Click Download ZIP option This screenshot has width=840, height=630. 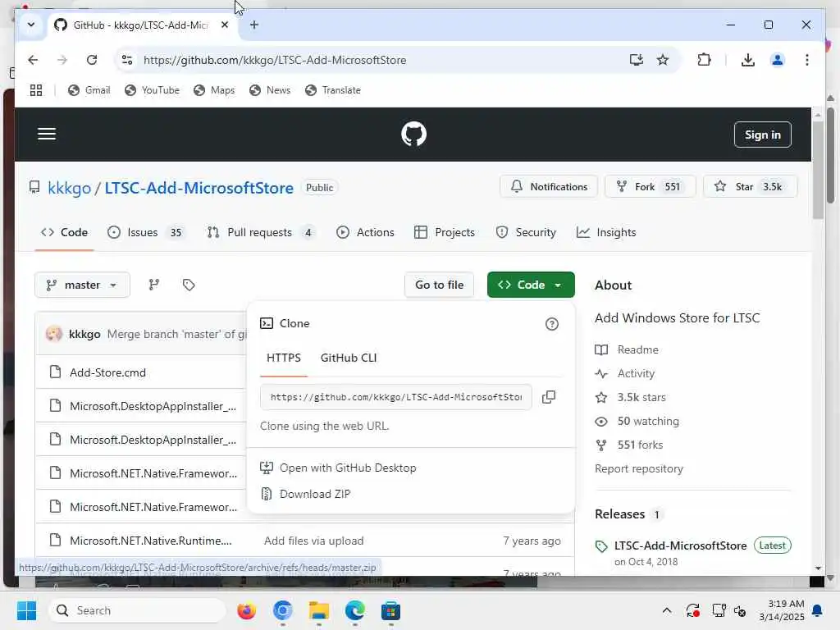(315, 494)
